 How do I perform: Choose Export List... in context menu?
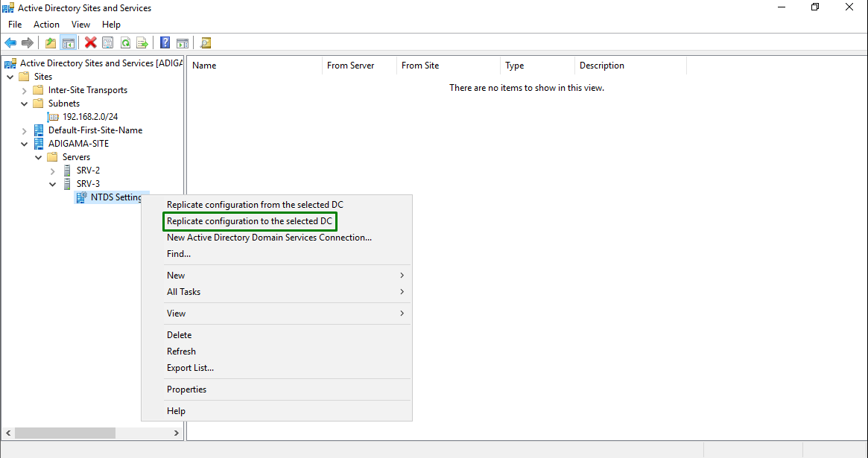(276, 368)
